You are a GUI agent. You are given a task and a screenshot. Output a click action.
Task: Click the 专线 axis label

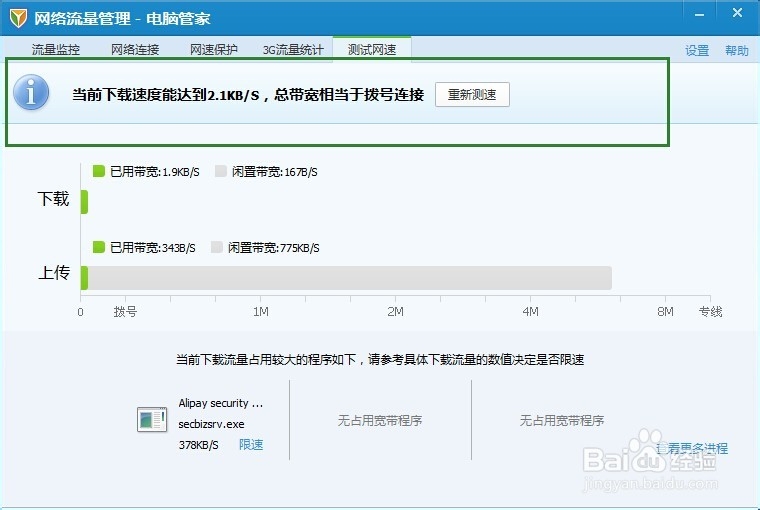click(711, 312)
